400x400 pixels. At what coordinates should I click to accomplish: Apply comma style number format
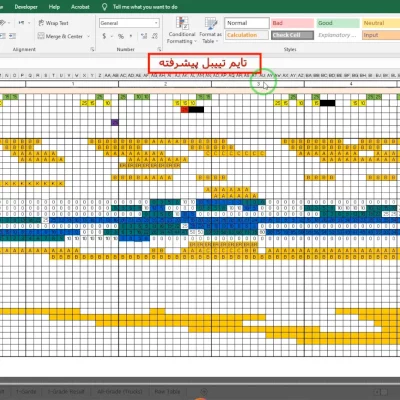coord(131,36)
